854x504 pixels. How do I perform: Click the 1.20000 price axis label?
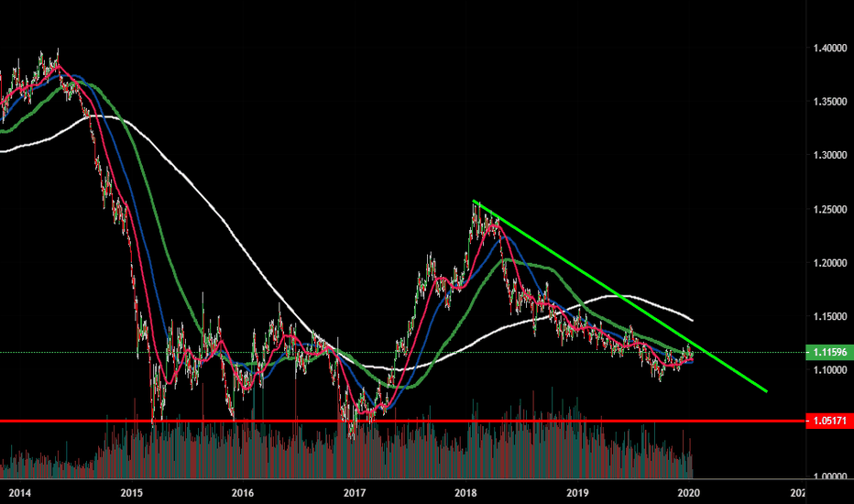tap(827, 263)
